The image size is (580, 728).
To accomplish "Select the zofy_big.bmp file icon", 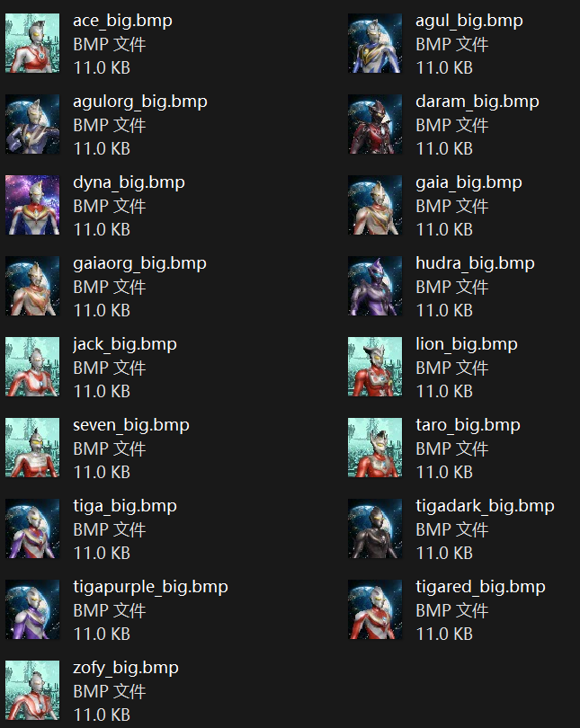I will coord(32,690).
